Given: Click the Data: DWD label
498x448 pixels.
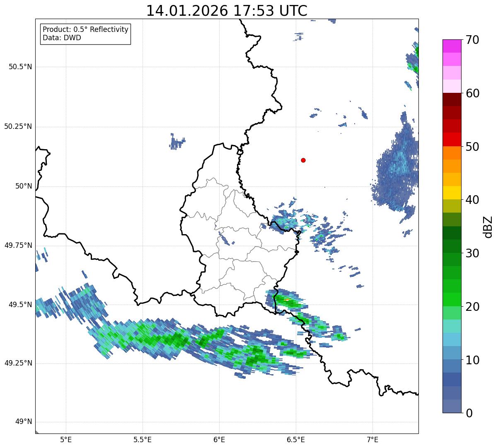Looking at the screenshot, I should (x=62, y=38).
